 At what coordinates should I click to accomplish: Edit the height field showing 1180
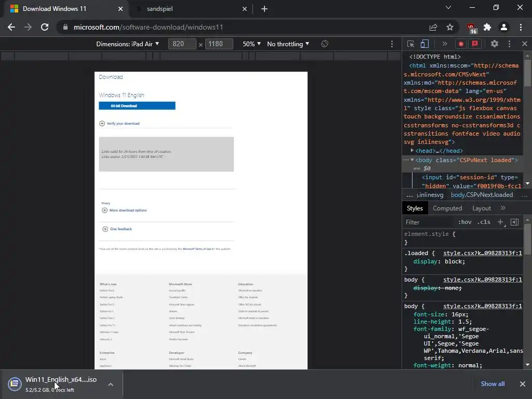coord(219,44)
